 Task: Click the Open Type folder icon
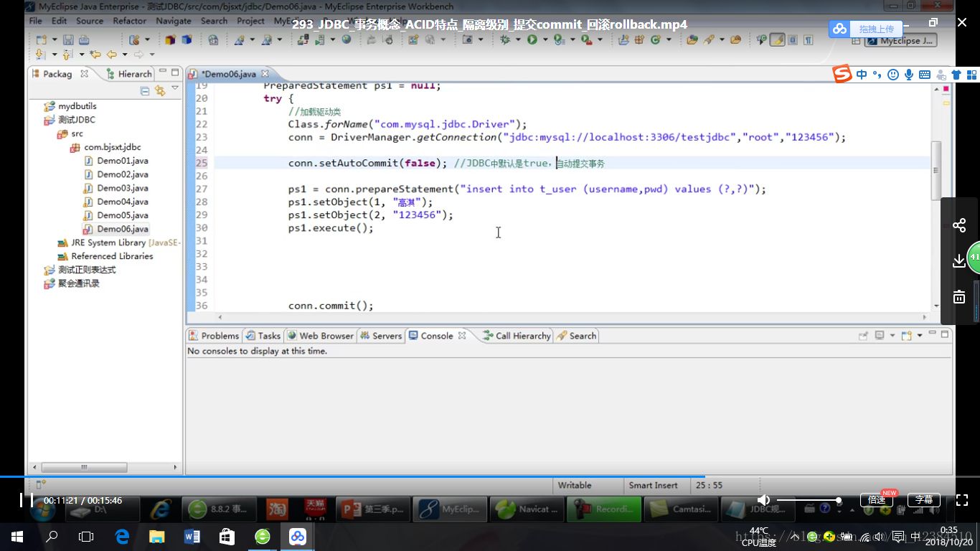692,40
